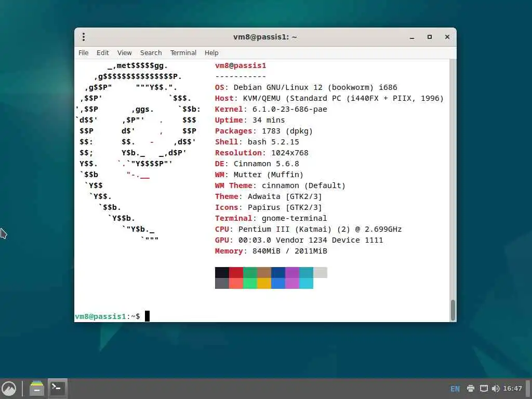Click the light gray color block in the top row
Image resolution: width=532 pixels, height=399 pixels.
tap(320, 272)
